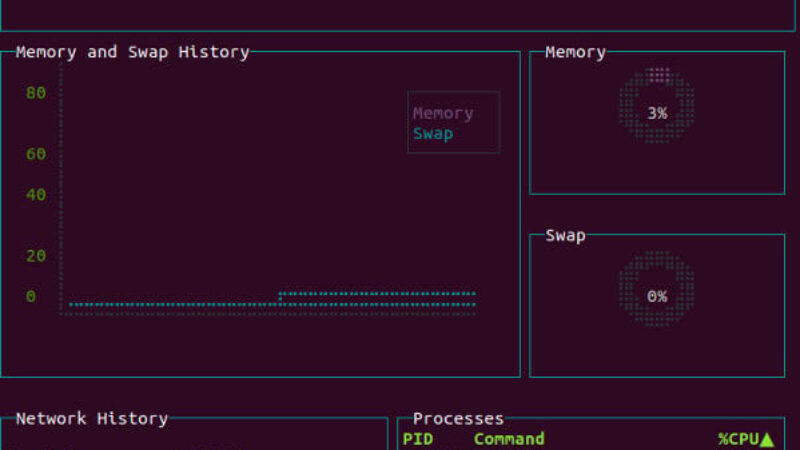Click the 40 label on chart axis

pyautogui.click(x=36, y=195)
